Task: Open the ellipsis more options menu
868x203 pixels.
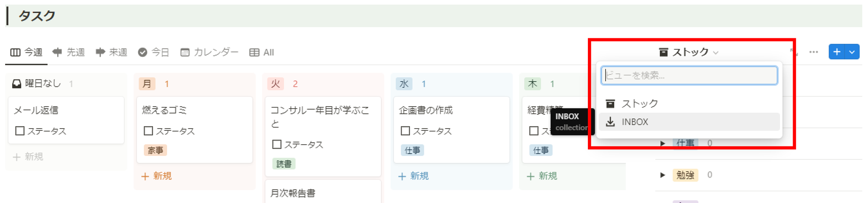Action: (813, 52)
